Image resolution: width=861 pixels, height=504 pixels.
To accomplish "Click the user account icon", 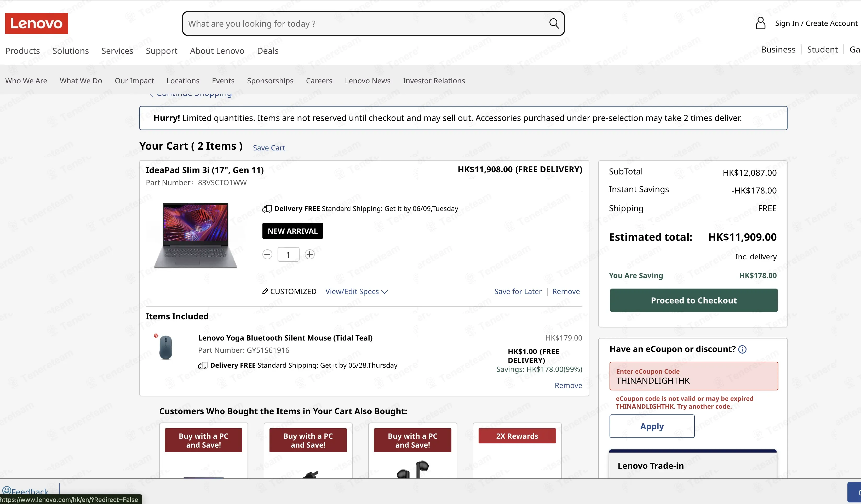I will tap(760, 23).
